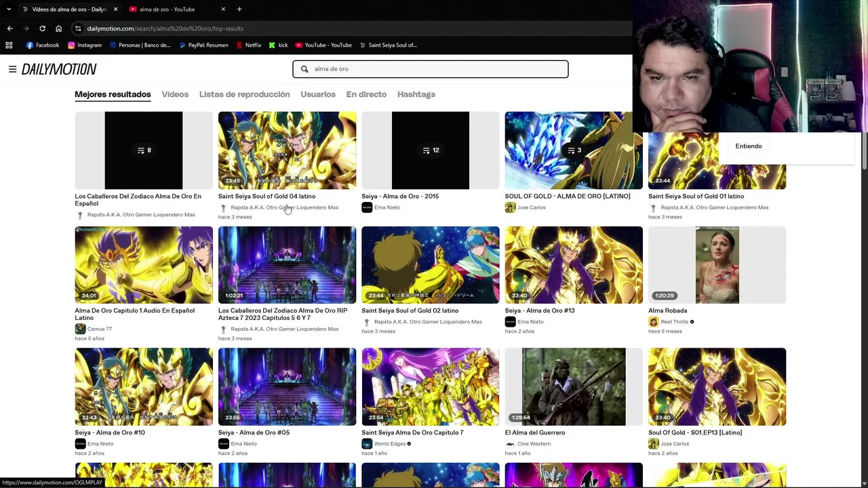
Task: Open the Usuarios tab
Action: pyautogui.click(x=318, y=94)
